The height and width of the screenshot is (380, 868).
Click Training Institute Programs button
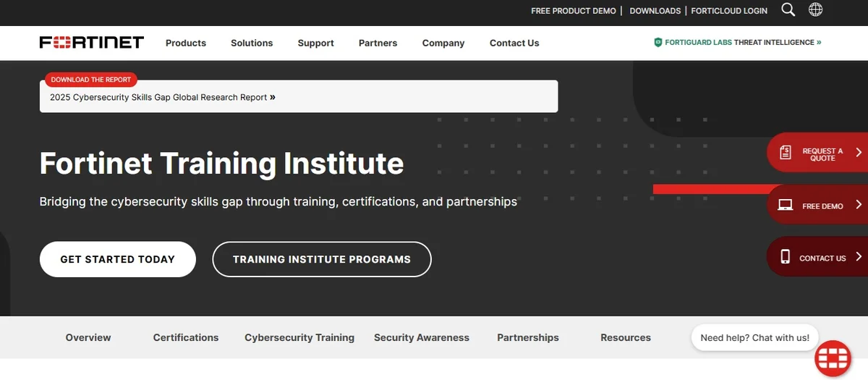coord(322,259)
